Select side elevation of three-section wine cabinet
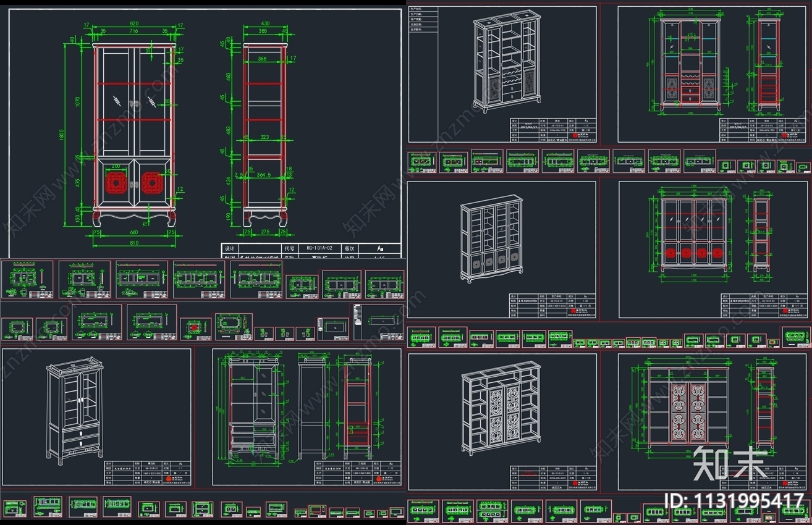Viewport: 812px width, 525px height. (769, 65)
